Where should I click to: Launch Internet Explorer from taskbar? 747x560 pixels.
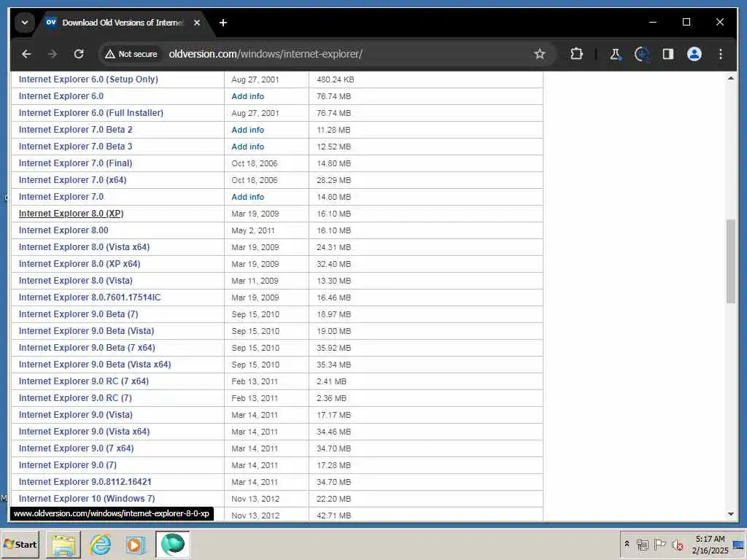click(x=100, y=544)
